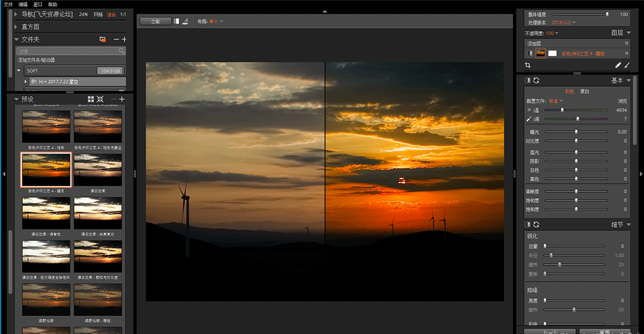Screen dimensions: 644x334
Task: Collapse the 预设 presets panel
Action: tap(16, 99)
